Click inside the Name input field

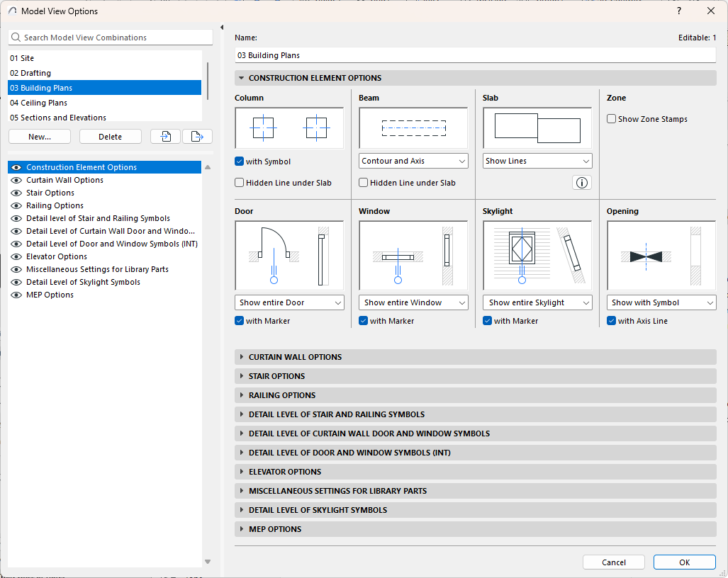(475, 55)
